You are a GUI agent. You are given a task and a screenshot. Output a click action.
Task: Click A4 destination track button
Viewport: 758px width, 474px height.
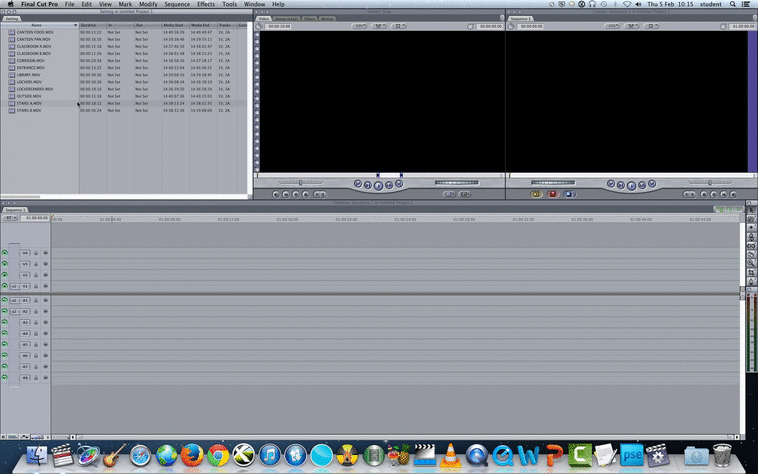click(x=25, y=333)
